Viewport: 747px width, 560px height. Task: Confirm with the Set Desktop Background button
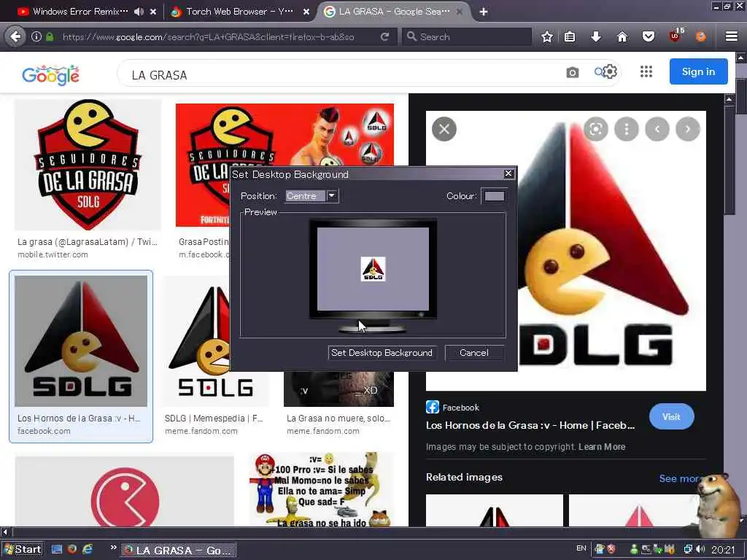382,352
